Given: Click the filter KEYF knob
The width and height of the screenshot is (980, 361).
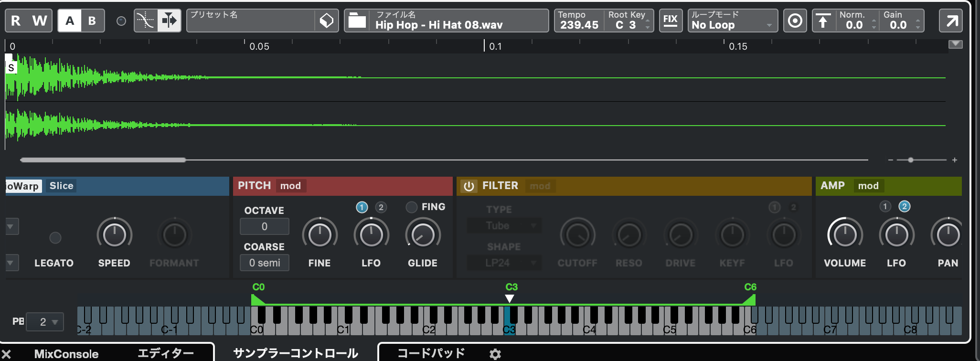Looking at the screenshot, I should pos(732,235).
